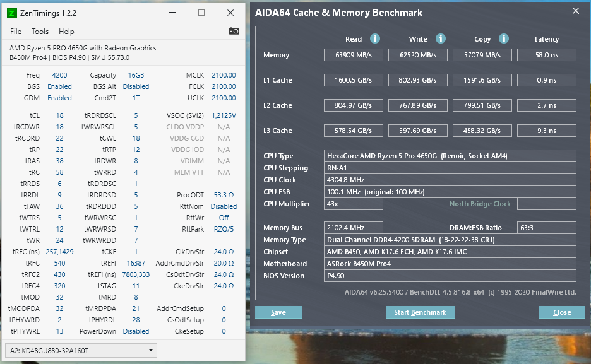This screenshot has height=364, width=591.
Task: Click the Read info icon in AIDA64
Action: point(374,38)
